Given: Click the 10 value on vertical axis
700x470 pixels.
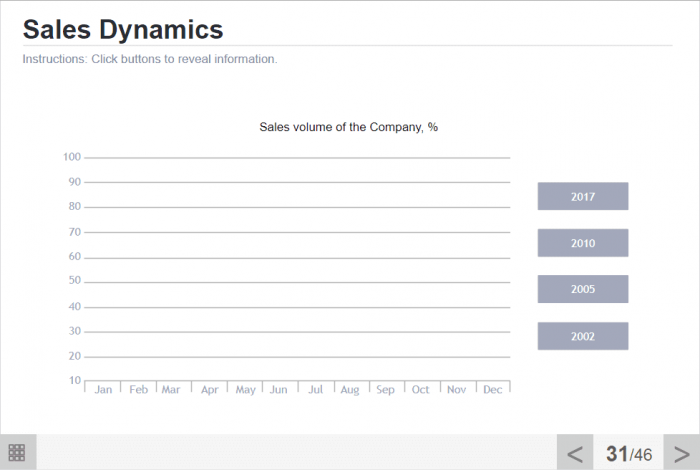Looking at the screenshot, I should (74, 380).
